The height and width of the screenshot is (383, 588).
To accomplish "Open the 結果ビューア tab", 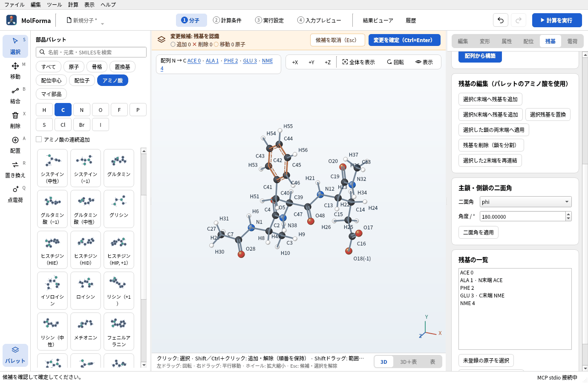I will tap(378, 20).
